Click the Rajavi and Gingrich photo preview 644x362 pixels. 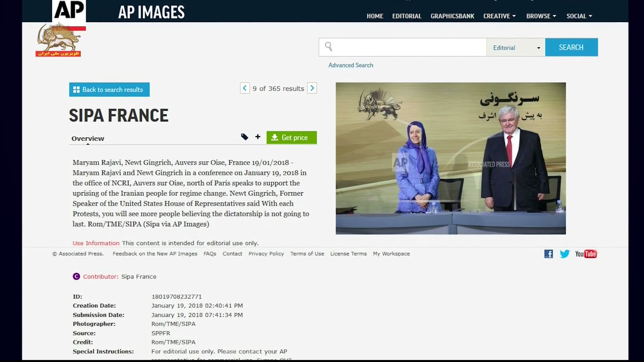(450, 158)
